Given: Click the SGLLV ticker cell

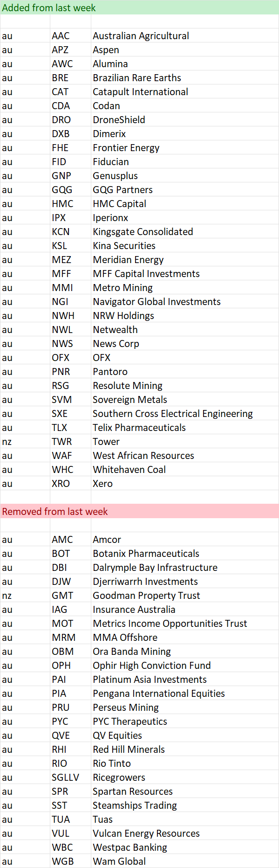Looking at the screenshot, I should 70,777.
